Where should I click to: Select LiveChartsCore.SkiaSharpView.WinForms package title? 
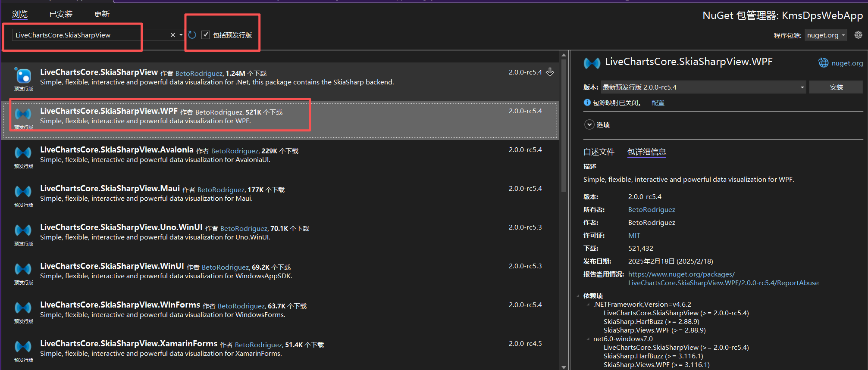[x=120, y=305]
